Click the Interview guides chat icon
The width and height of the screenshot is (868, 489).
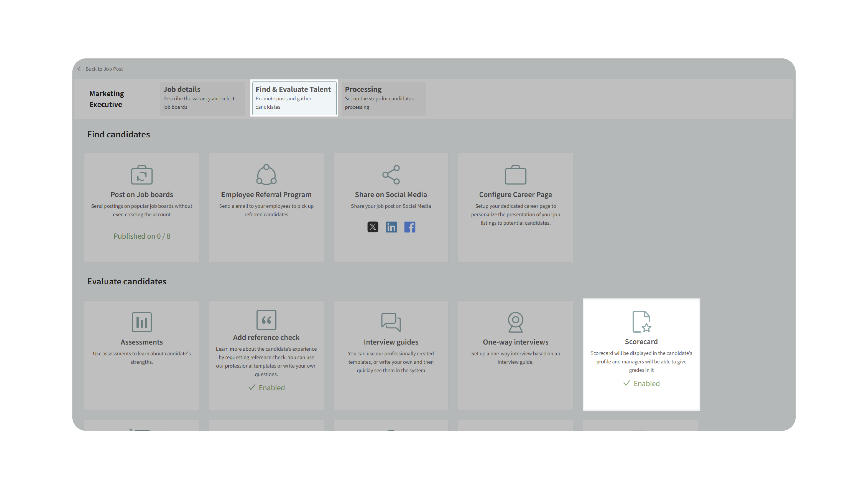(391, 322)
